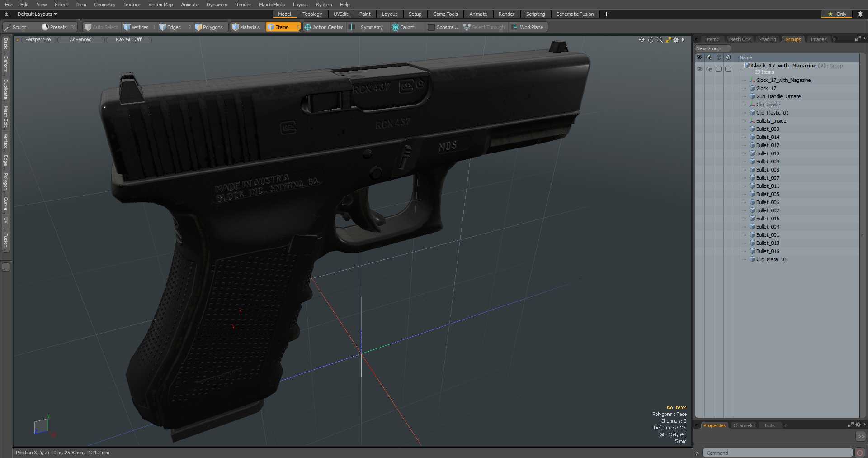Open the layout settings gear at top right
The width and height of the screenshot is (868, 458).
pos(860,14)
